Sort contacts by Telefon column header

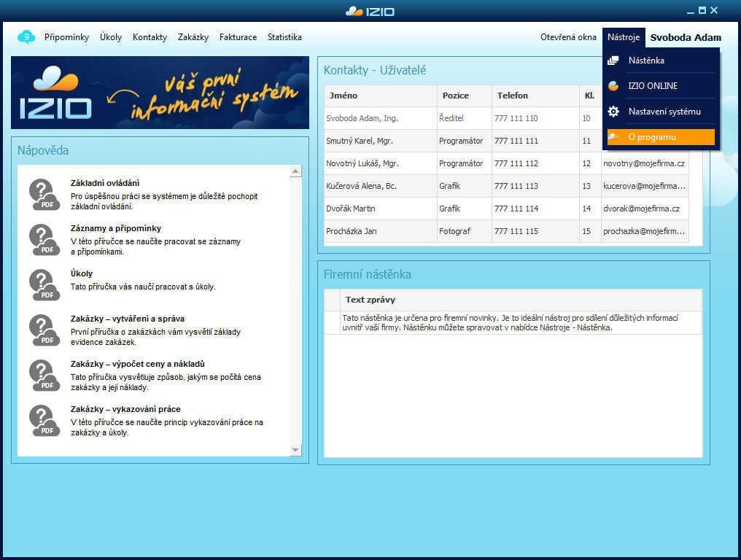coord(535,96)
